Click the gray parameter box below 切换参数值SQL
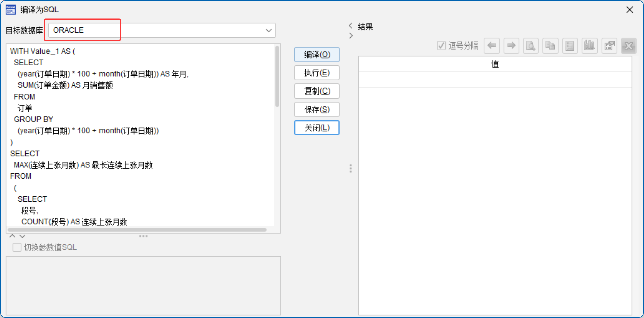The height and width of the screenshot is (318, 644). click(x=143, y=286)
